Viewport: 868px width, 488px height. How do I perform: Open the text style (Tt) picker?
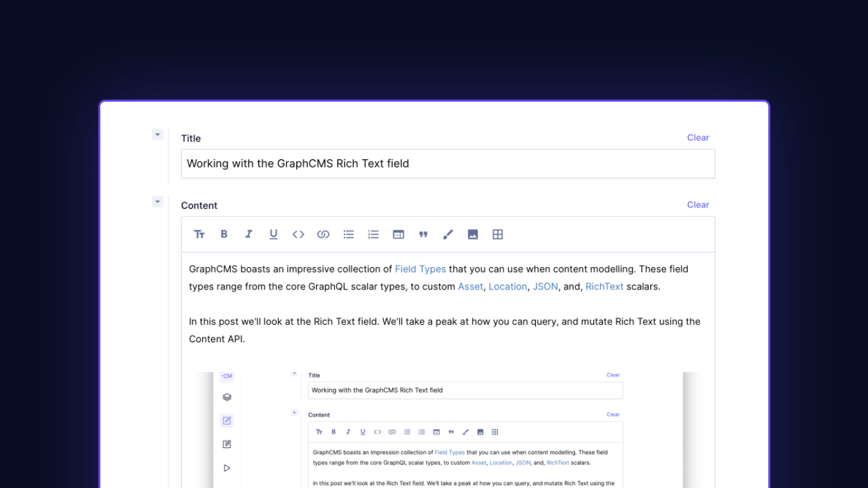pyautogui.click(x=199, y=234)
